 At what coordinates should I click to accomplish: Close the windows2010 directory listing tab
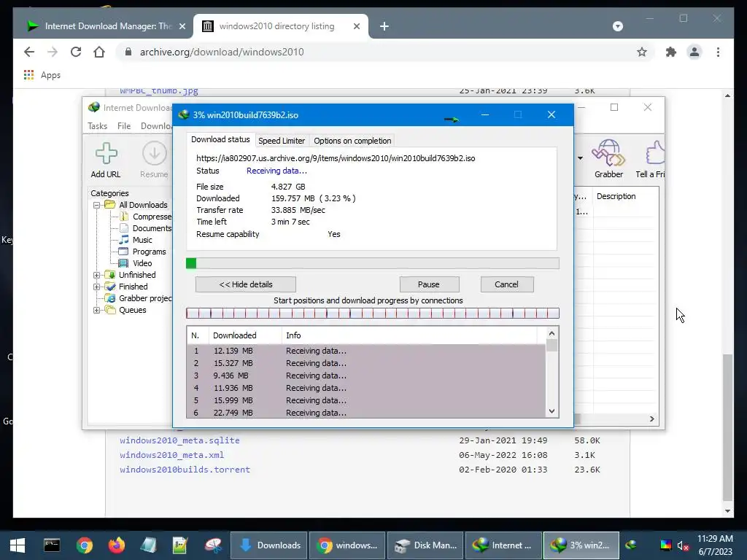click(x=356, y=26)
